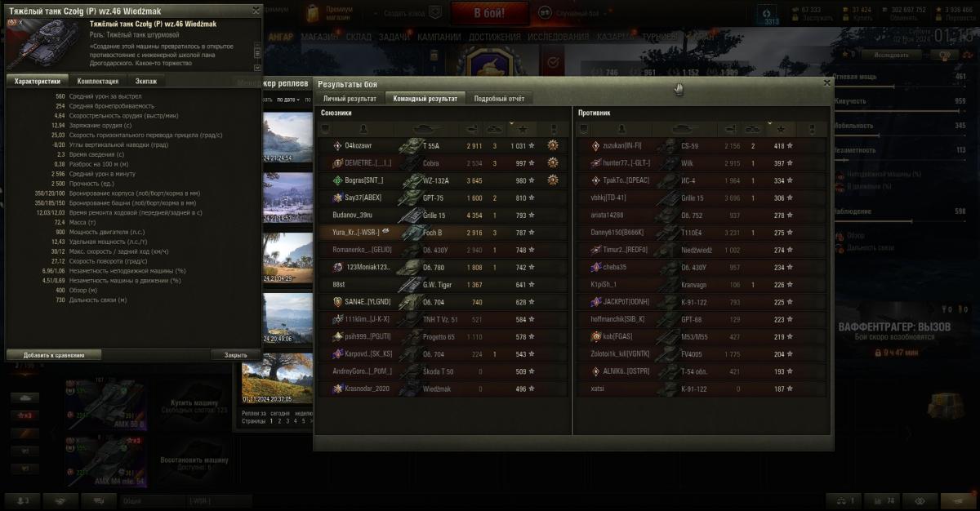This screenshot has width=980, height=511.
Task: Click the battle type selector icon near Случайный бой
Action: click(545, 14)
